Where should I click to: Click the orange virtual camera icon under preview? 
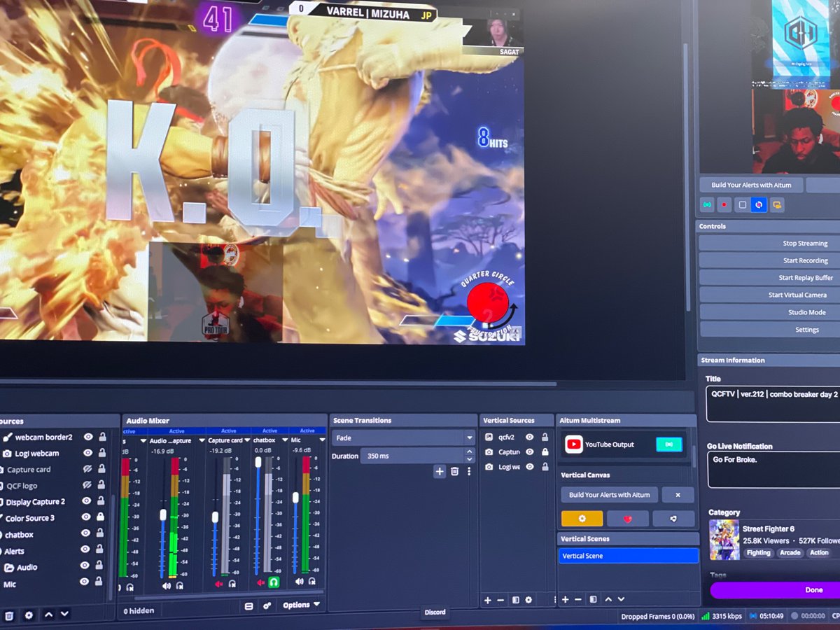[x=776, y=205]
